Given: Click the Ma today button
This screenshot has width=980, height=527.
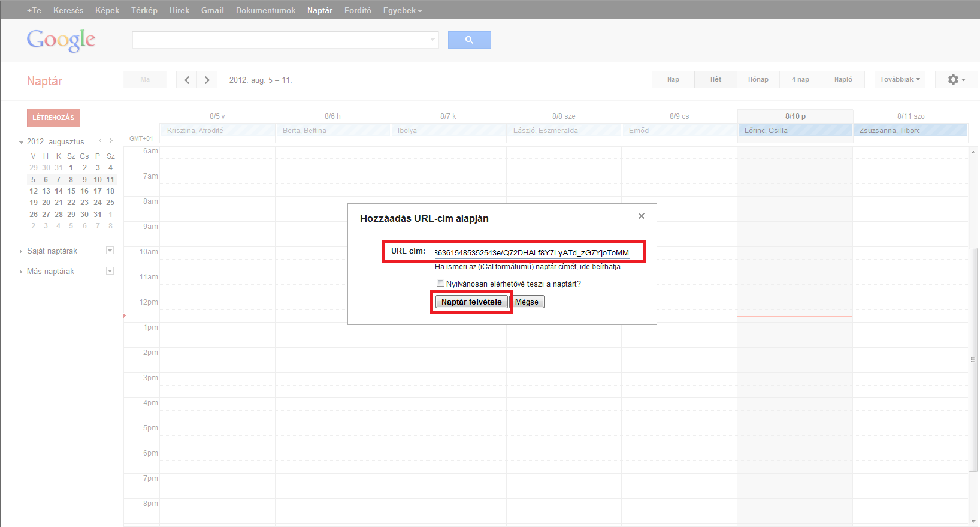Looking at the screenshot, I should (x=145, y=79).
